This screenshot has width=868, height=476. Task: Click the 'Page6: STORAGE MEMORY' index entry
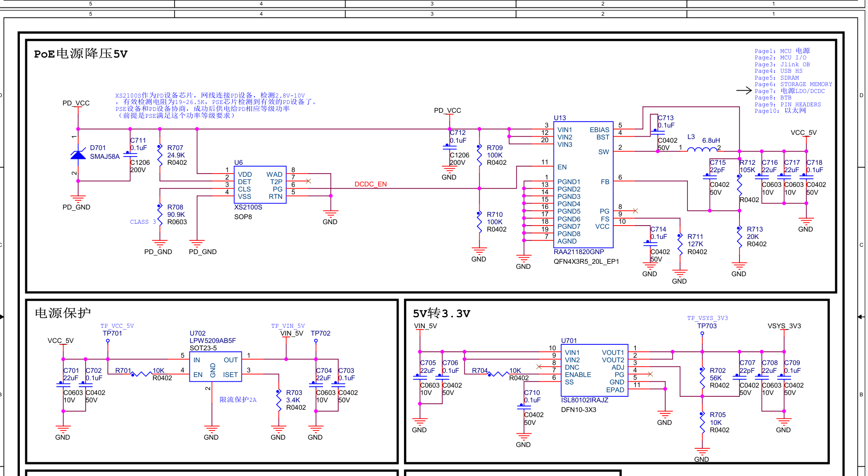tap(793, 84)
